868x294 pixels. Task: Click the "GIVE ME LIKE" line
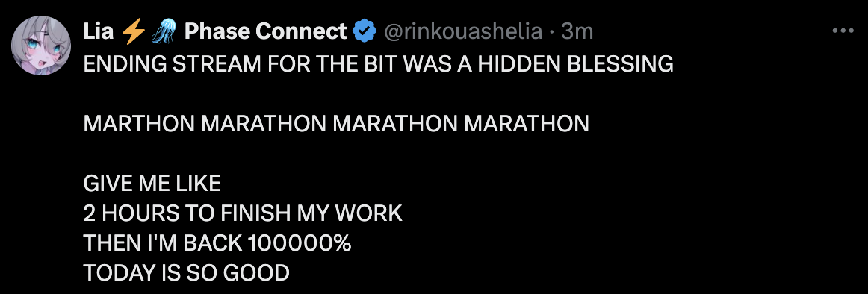(x=152, y=184)
